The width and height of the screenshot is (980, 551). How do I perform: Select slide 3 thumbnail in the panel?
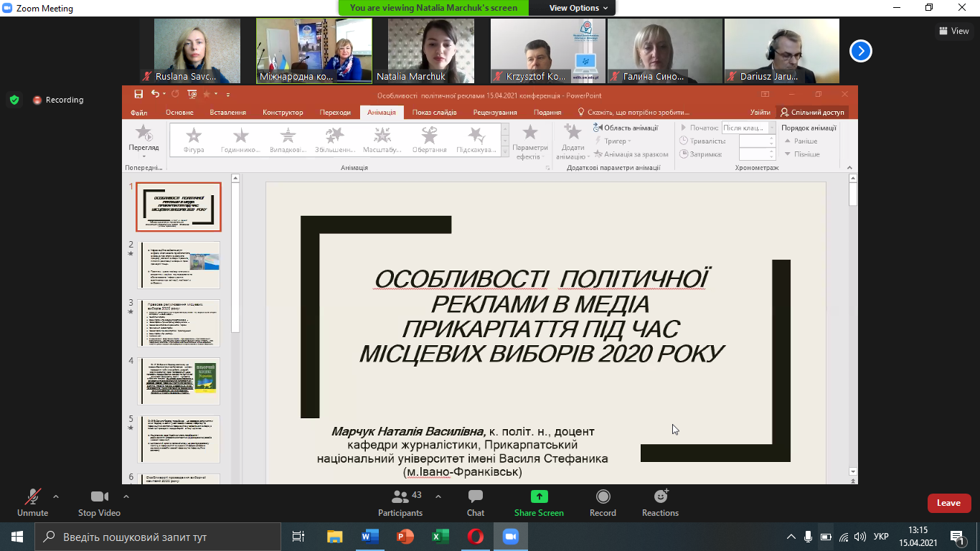179,323
